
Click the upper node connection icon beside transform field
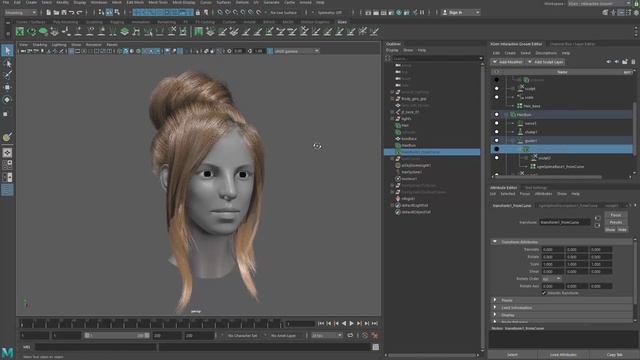point(598,218)
